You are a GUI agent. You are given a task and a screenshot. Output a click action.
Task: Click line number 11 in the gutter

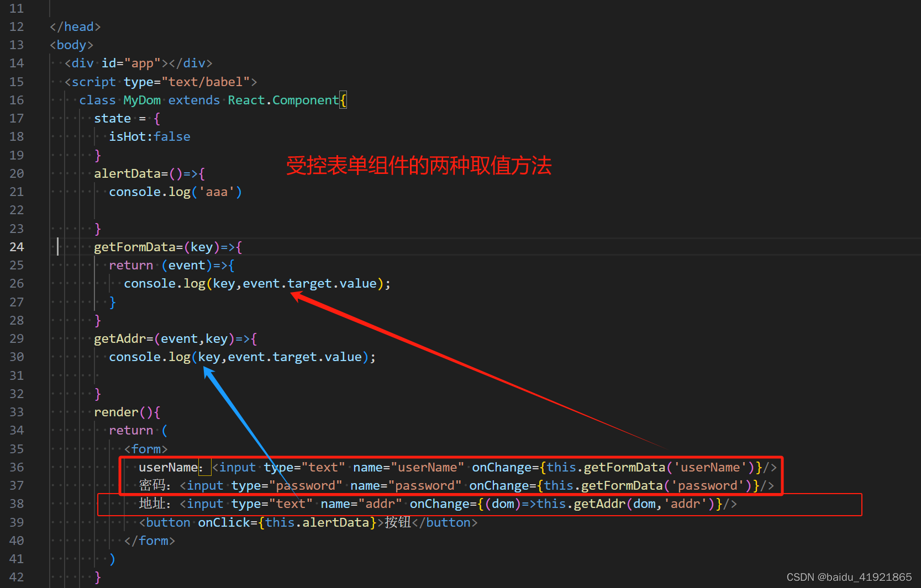click(17, 8)
